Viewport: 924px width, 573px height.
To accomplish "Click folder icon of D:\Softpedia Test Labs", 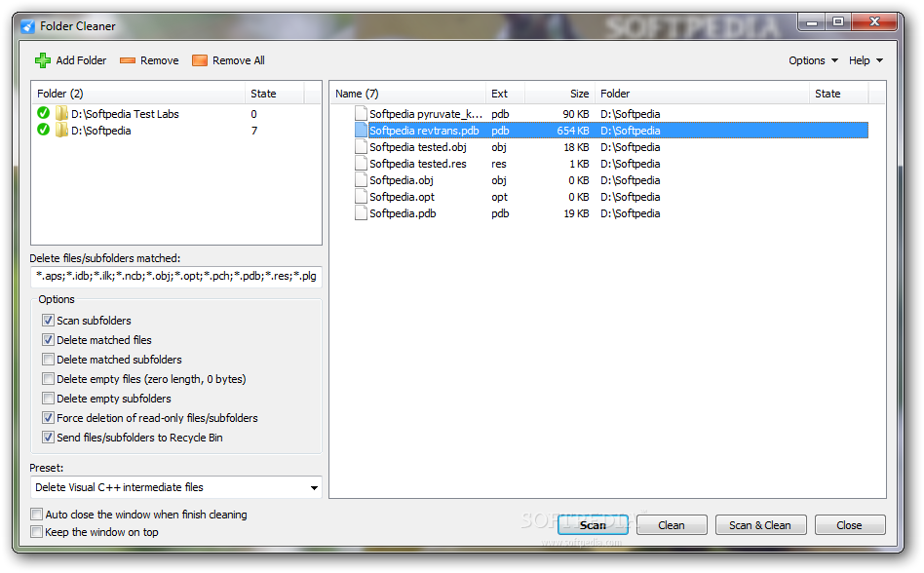I will click(61, 113).
